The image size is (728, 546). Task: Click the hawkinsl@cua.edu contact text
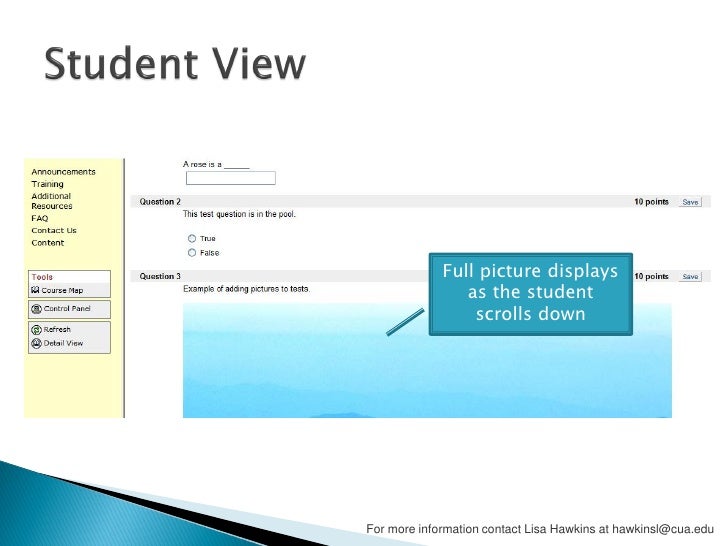tap(663, 529)
